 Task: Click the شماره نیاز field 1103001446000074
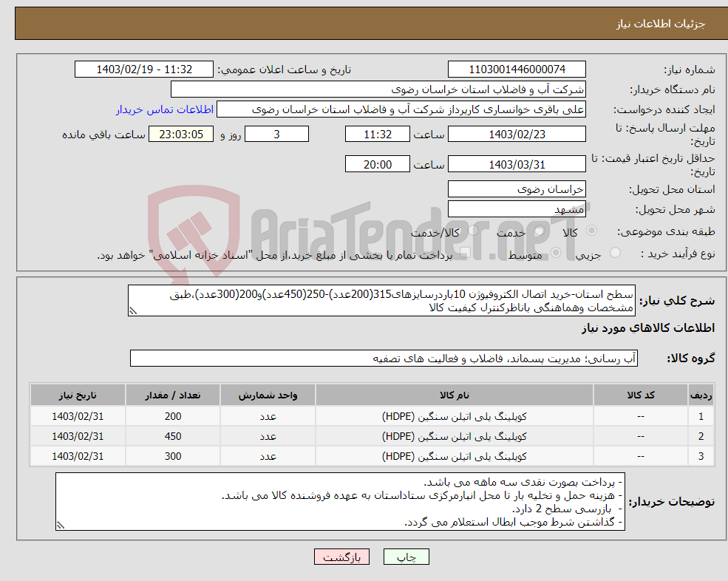(x=517, y=69)
